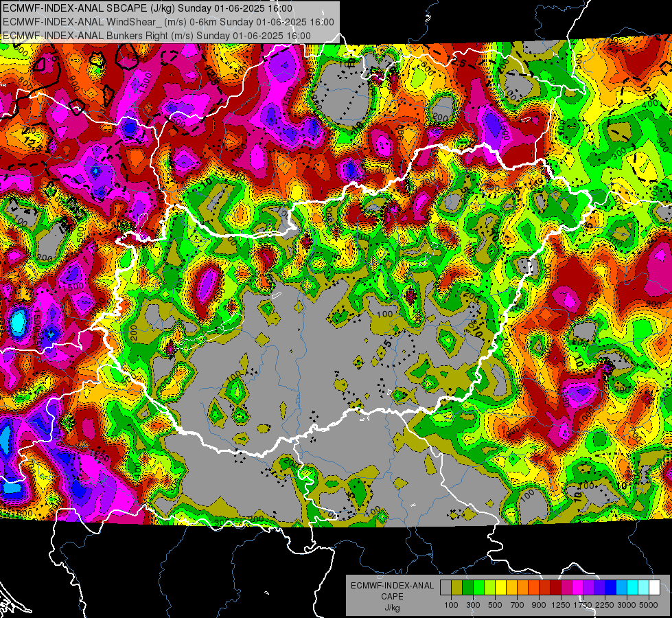The height and width of the screenshot is (618, 672).
Task: Click the WindShear_ (m/s) 0-6km header line
Action: tap(168, 22)
